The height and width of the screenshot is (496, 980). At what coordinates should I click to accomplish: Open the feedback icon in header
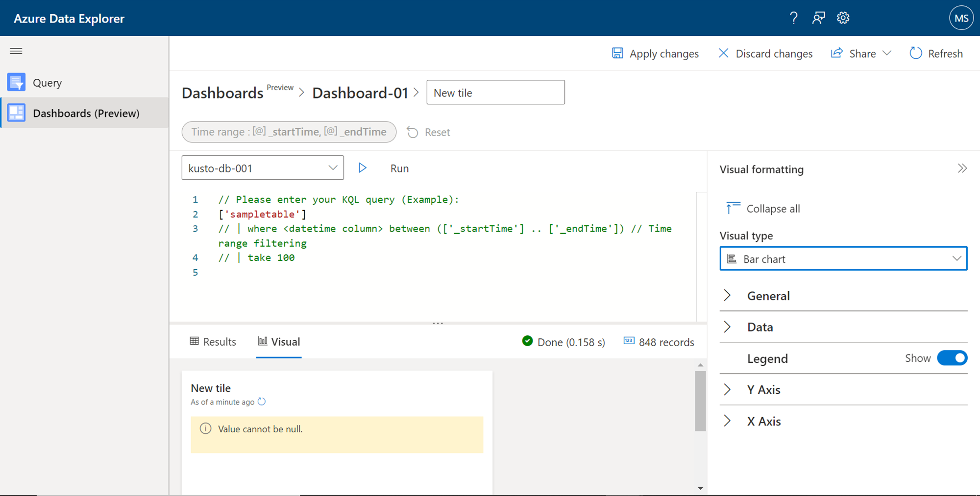tap(818, 18)
